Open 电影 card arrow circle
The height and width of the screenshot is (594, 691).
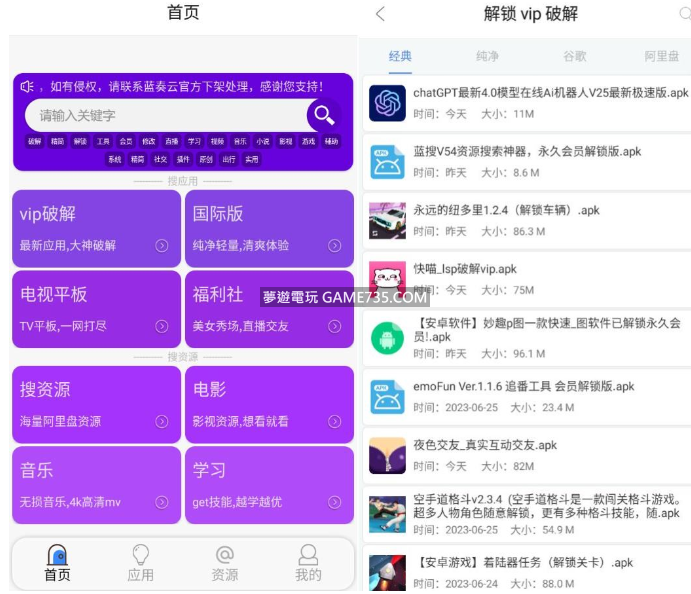[334, 422]
